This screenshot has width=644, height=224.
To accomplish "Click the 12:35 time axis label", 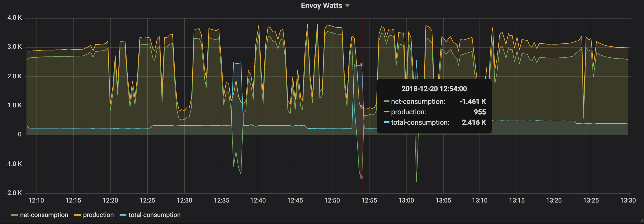I will 222,200.
